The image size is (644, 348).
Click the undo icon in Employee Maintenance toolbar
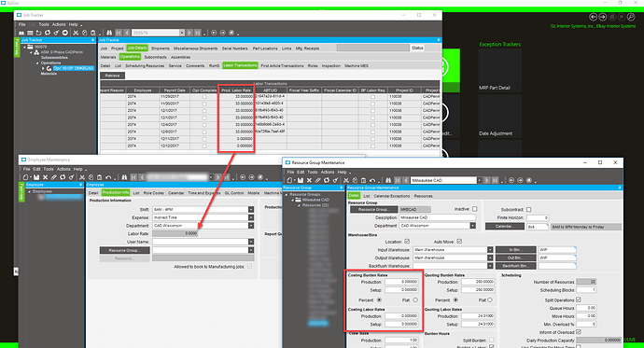pos(108,177)
